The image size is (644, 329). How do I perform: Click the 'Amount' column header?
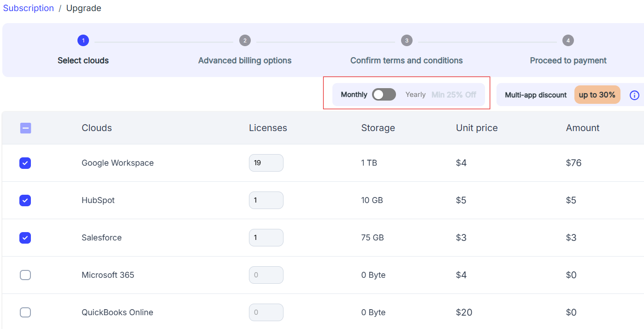[583, 128]
